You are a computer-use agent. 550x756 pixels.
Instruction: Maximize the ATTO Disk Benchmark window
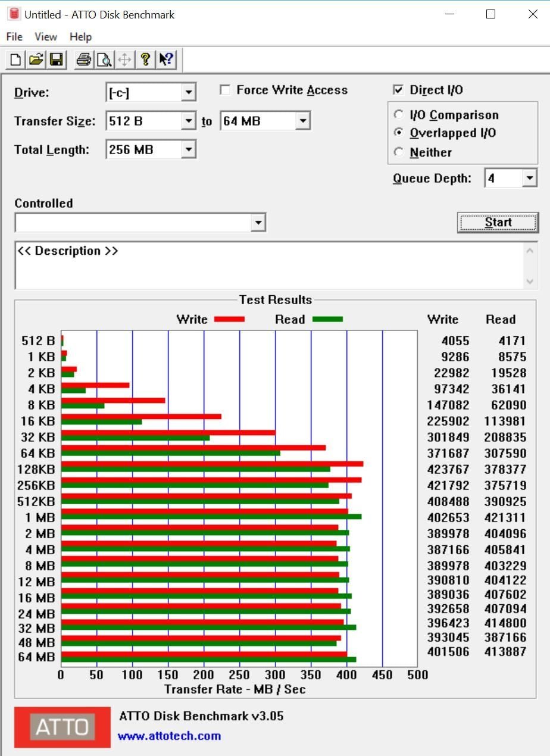[490, 14]
